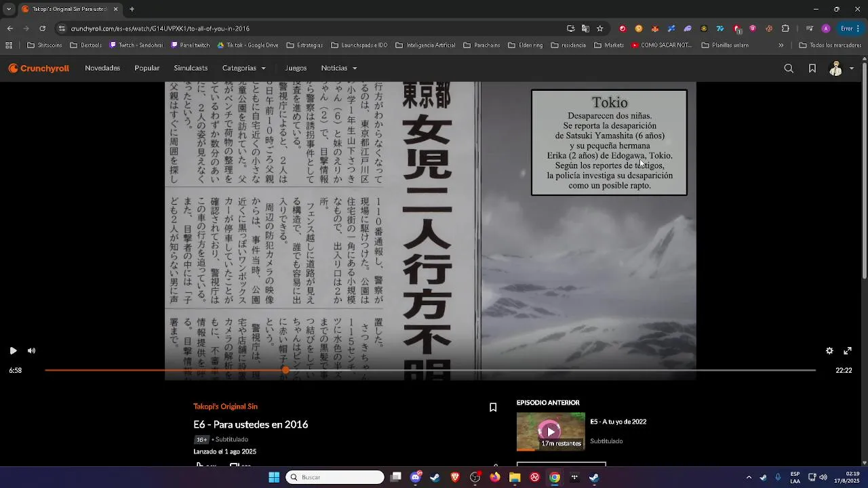Open OBS Studio from the taskbar
This screenshot has height=488, width=868.
475,477
